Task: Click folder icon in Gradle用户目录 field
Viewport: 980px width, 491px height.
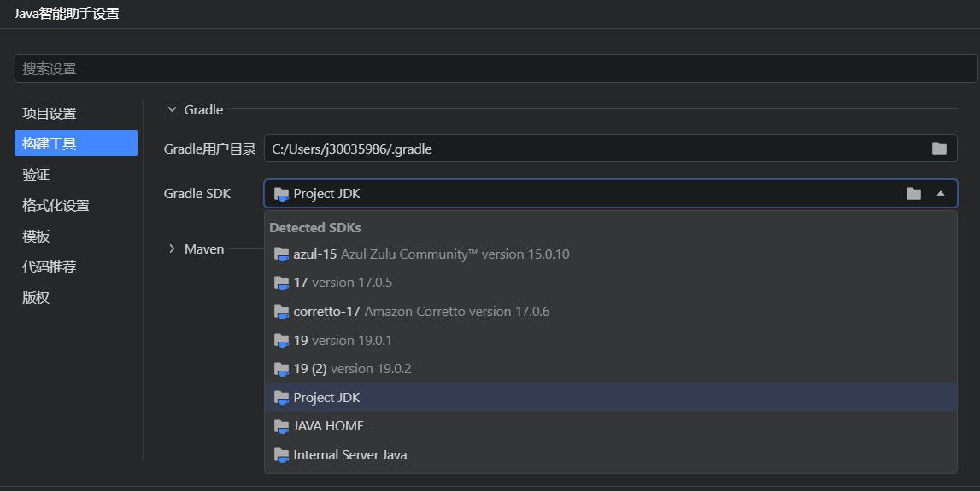Action: 939,149
